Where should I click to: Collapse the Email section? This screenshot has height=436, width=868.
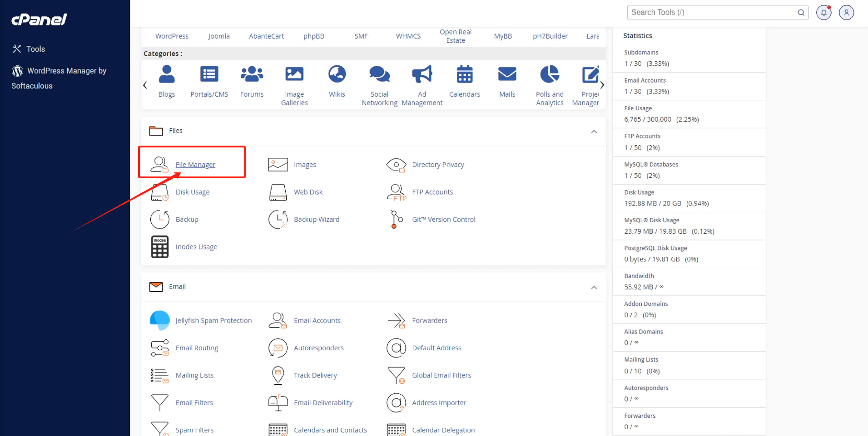pos(594,287)
